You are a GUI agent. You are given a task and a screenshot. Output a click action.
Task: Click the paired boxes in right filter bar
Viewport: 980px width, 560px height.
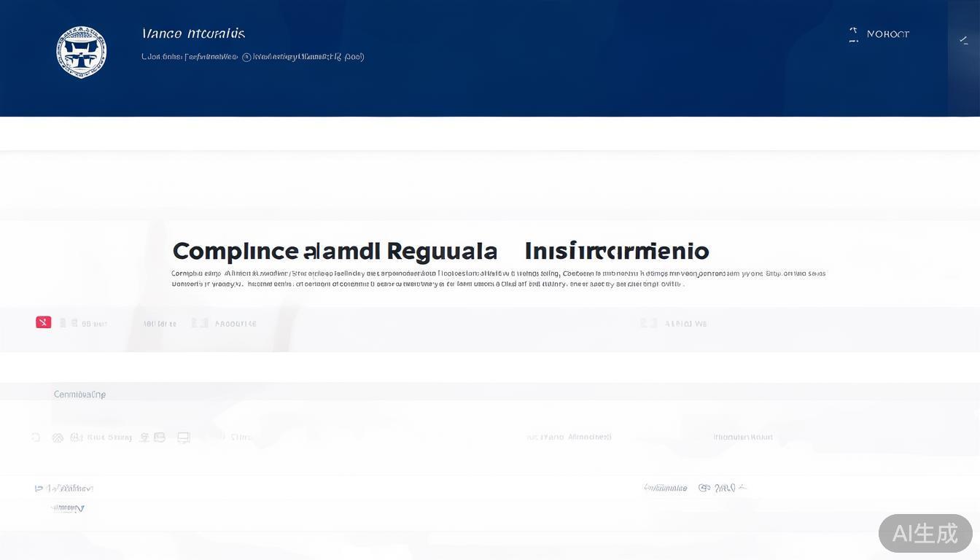coord(648,323)
